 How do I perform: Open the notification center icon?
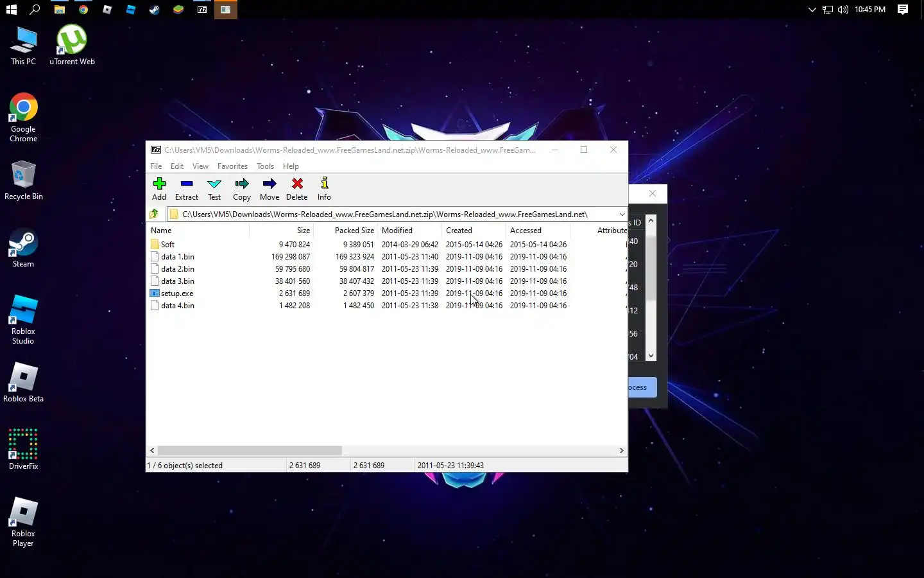coord(903,10)
